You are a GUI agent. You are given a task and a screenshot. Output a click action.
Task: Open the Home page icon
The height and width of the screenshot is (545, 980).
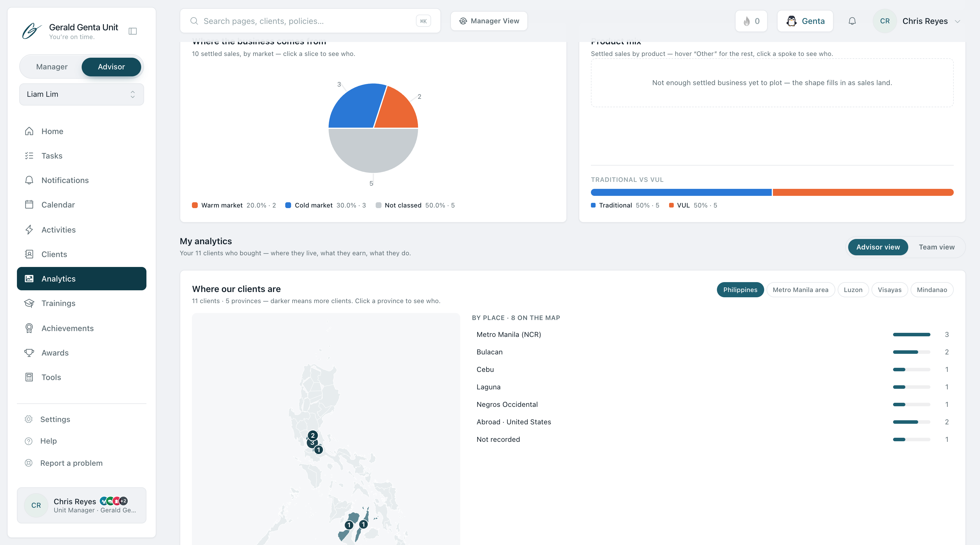(29, 131)
